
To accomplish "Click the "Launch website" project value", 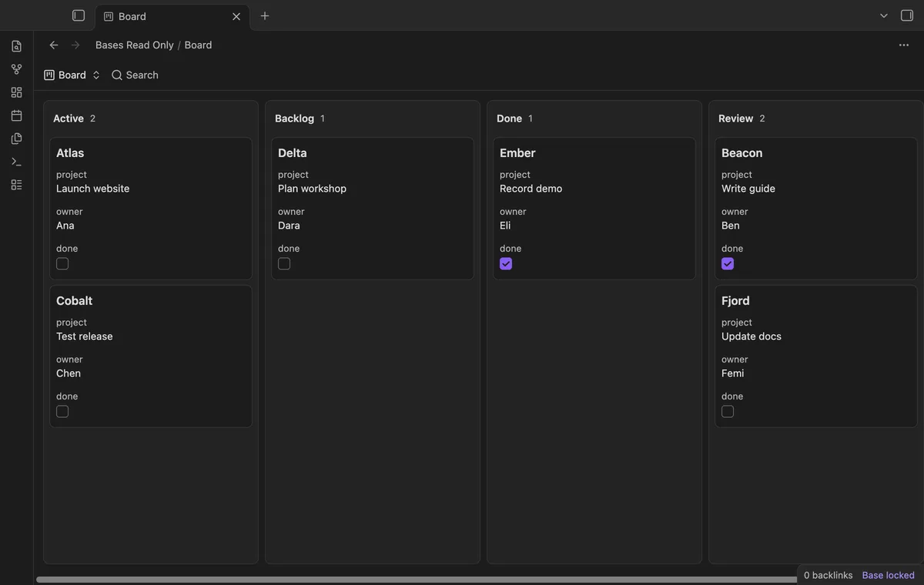I will 92,189.
